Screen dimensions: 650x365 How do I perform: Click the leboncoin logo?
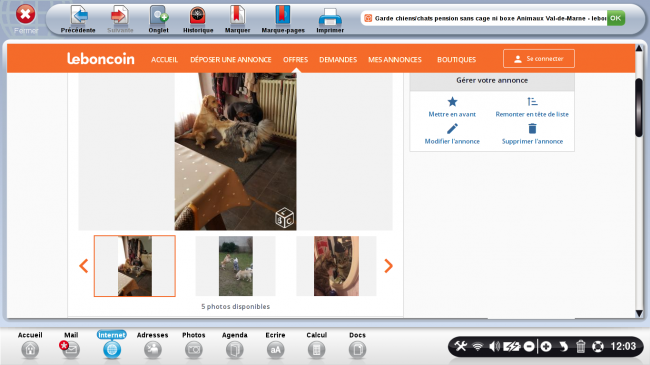101,59
